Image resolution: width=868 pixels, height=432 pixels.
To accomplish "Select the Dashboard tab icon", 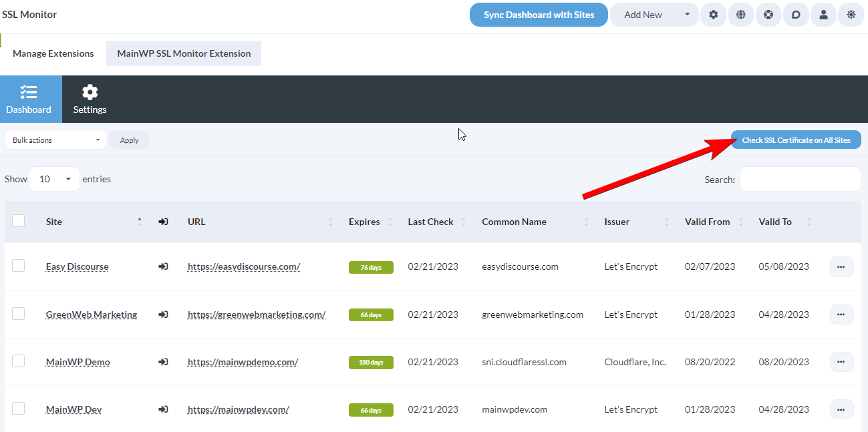I will pyautogui.click(x=29, y=94).
